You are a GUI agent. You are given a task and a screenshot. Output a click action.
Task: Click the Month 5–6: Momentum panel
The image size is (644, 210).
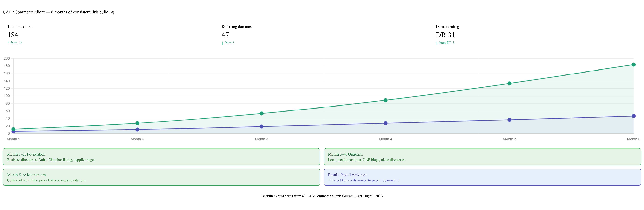pyautogui.click(x=161, y=177)
